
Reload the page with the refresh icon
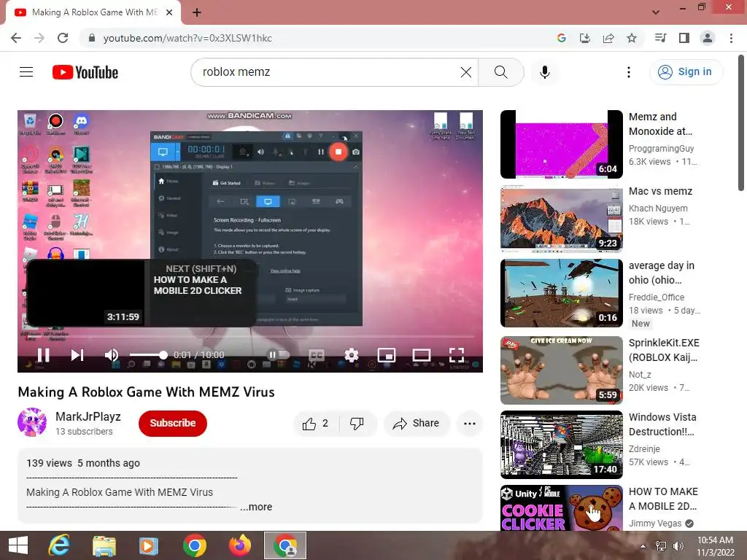point(63,38)
